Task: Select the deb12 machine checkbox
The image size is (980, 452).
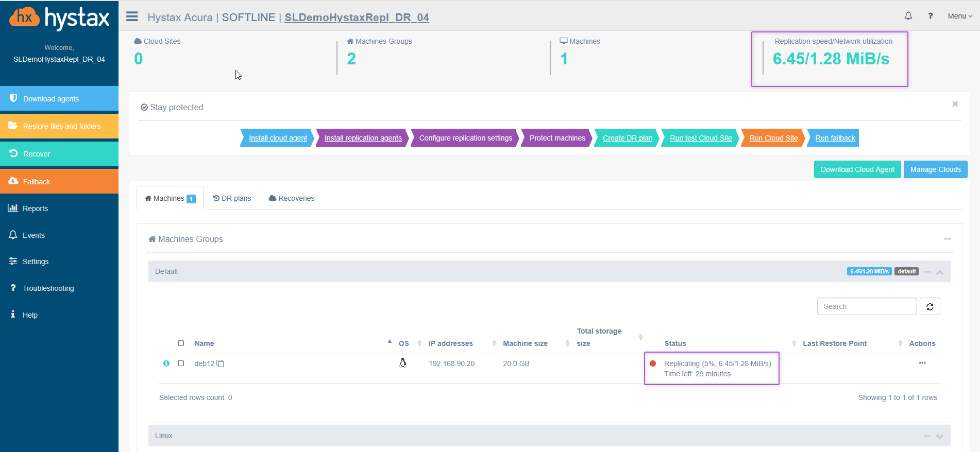Action: [x=181, y=363]
